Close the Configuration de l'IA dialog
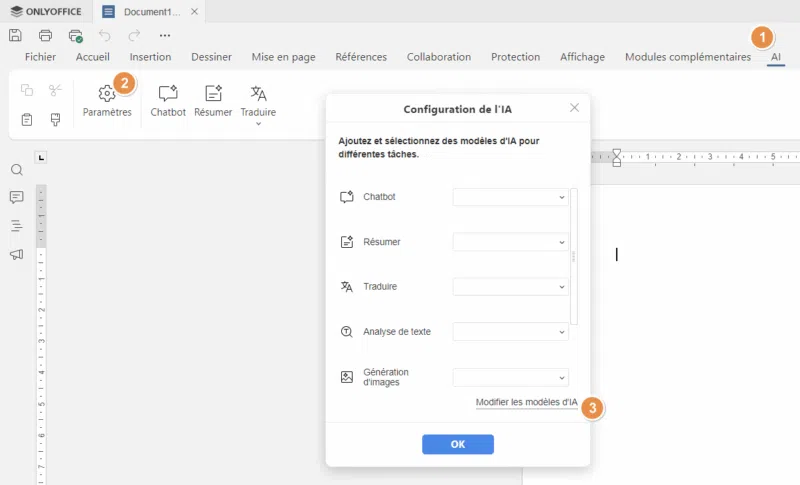Screen dimensions: 800x485 click(574, 108)
